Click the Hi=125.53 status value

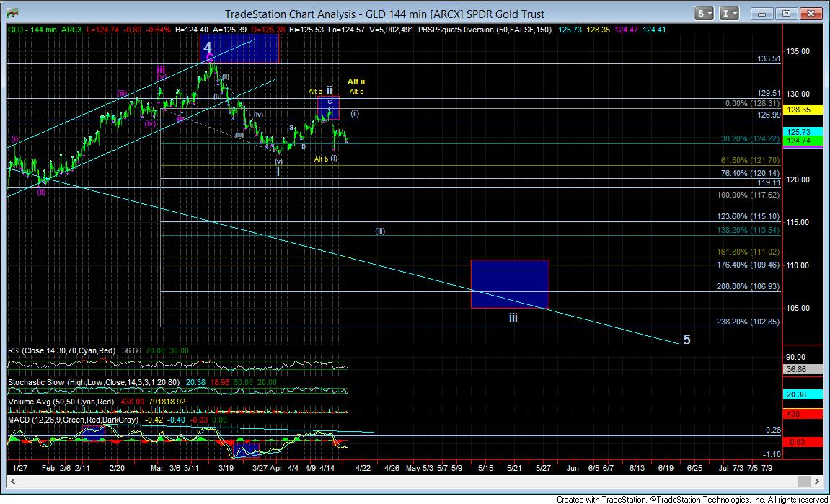coord(306,30)
